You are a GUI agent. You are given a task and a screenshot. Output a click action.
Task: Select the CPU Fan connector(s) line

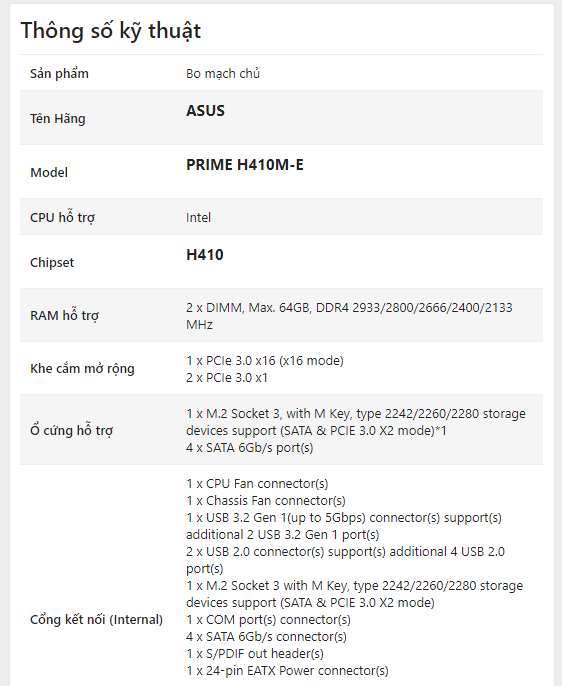pos(257,483)
